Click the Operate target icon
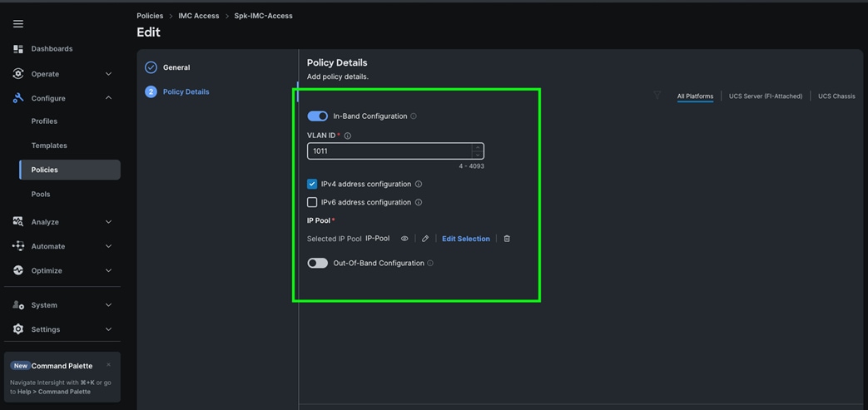This screenshot has width=868, height=410. (18, 73)
